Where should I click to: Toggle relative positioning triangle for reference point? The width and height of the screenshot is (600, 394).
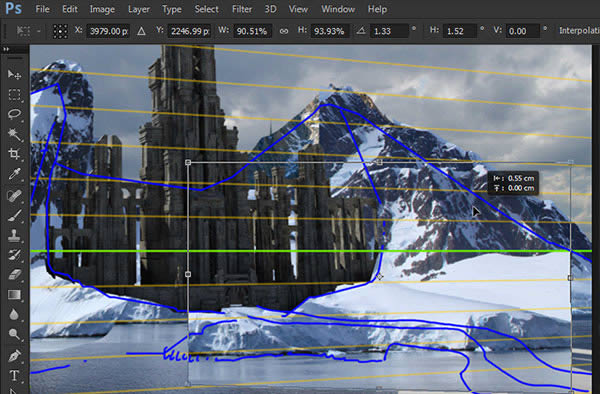141,31
